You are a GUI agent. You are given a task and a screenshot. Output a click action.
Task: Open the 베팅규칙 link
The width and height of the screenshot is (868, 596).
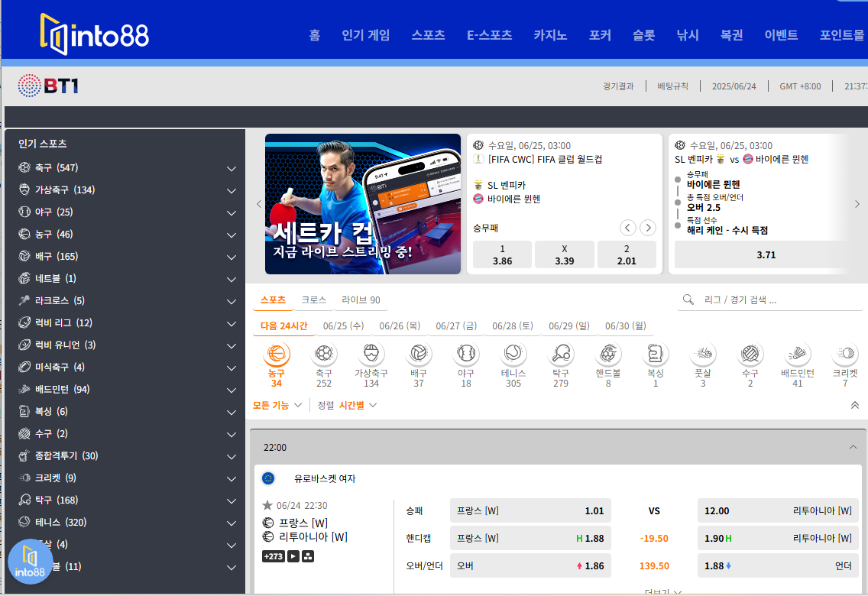(672, 86)
